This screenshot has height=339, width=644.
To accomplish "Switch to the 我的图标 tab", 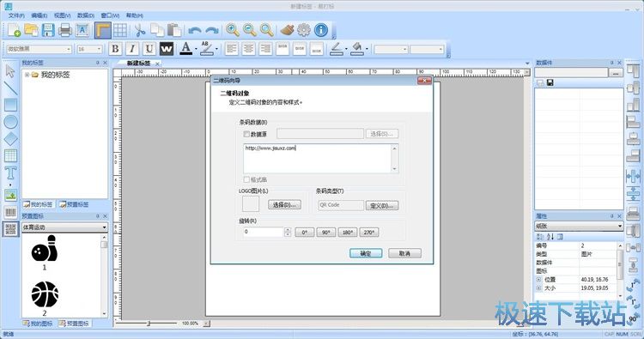I will (38, 324).
